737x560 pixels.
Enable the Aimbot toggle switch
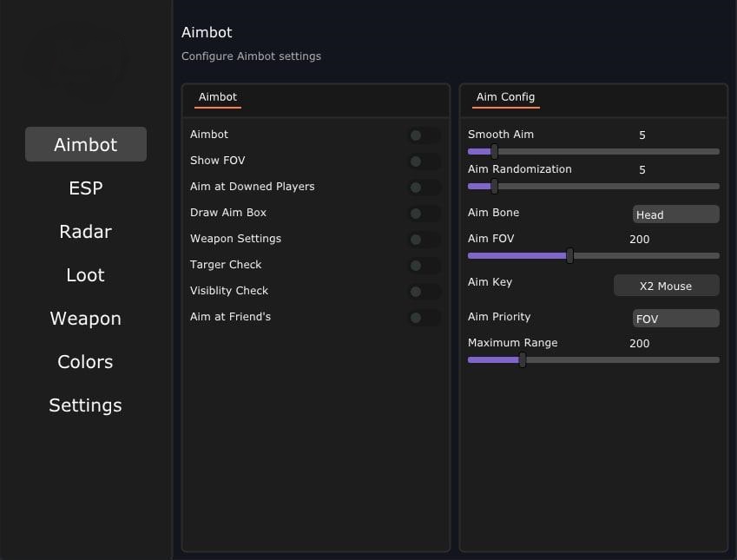pyautogui.click(x=424, y=135)
